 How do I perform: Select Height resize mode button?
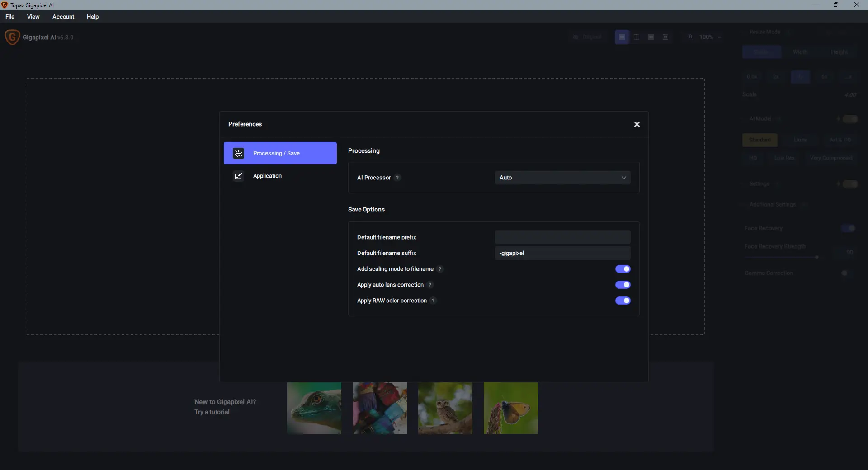pyautogui.click(x=839, y=52)
